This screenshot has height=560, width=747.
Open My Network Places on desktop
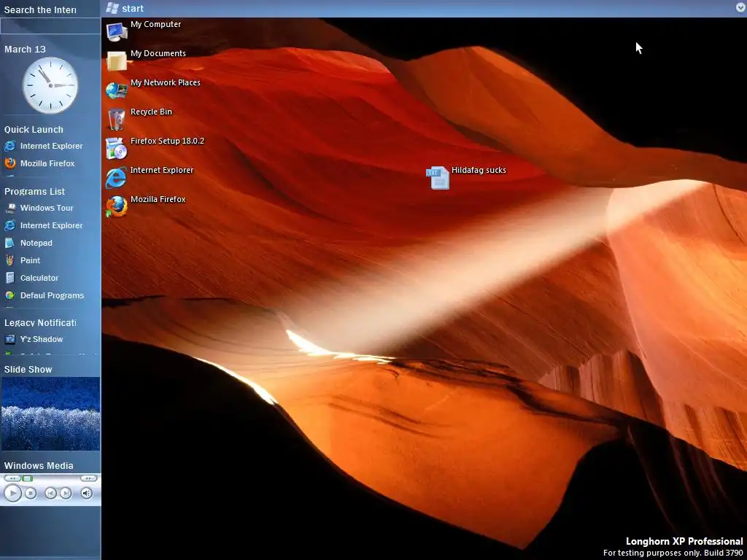(117, 90)
